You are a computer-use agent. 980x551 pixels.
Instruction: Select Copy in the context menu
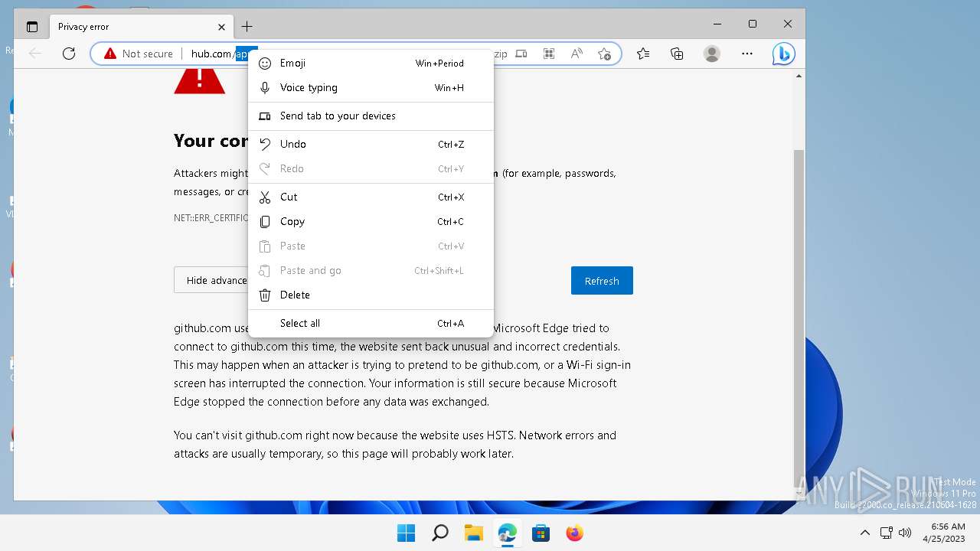click(371, 222)
